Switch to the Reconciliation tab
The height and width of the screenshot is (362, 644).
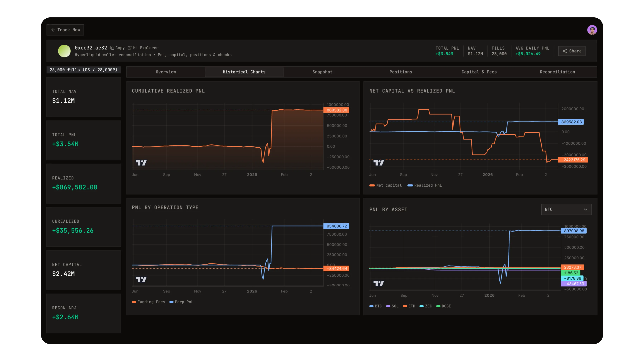click(x=557, y=72)
